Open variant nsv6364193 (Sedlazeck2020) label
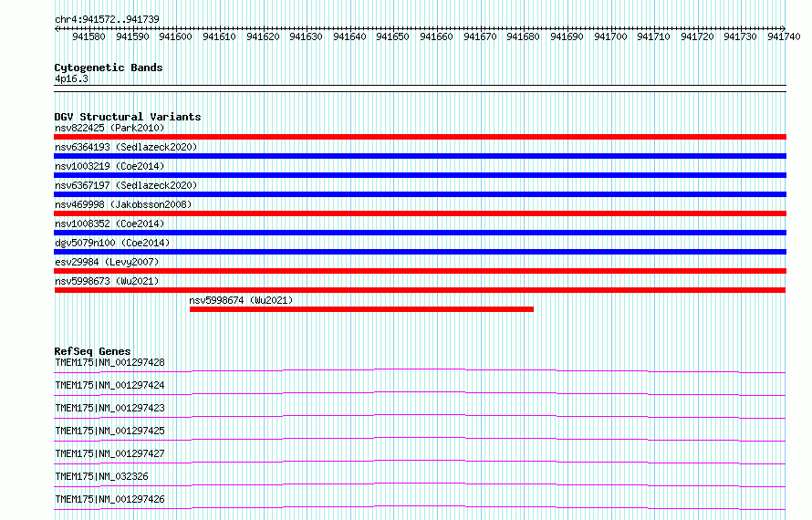This screenshot has width=812, height=520. coord(126,147)
